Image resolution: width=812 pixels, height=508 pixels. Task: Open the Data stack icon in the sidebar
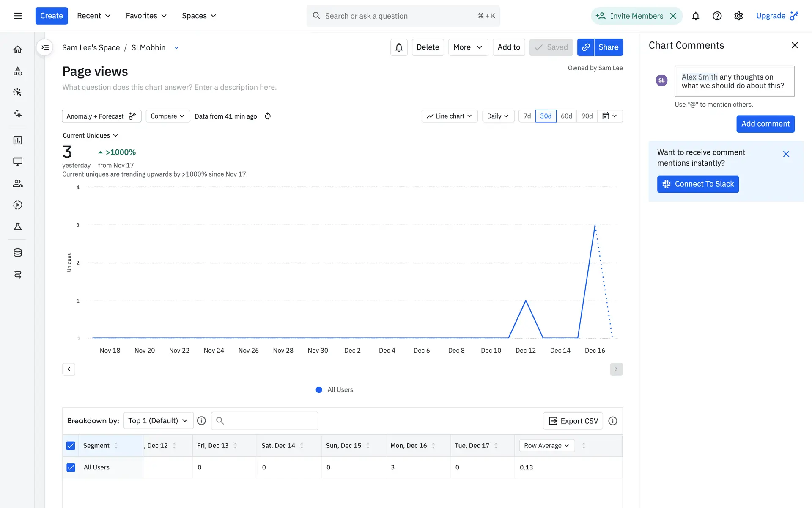coord(18,253)
